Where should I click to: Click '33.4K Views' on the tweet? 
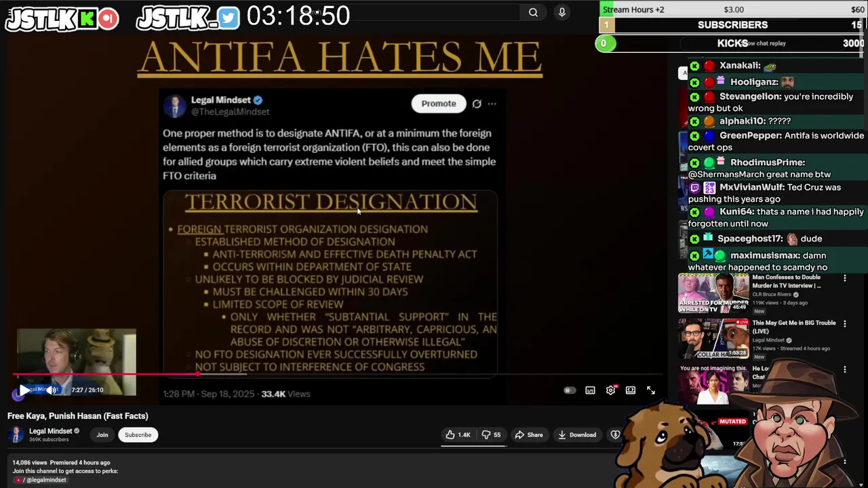285,394
